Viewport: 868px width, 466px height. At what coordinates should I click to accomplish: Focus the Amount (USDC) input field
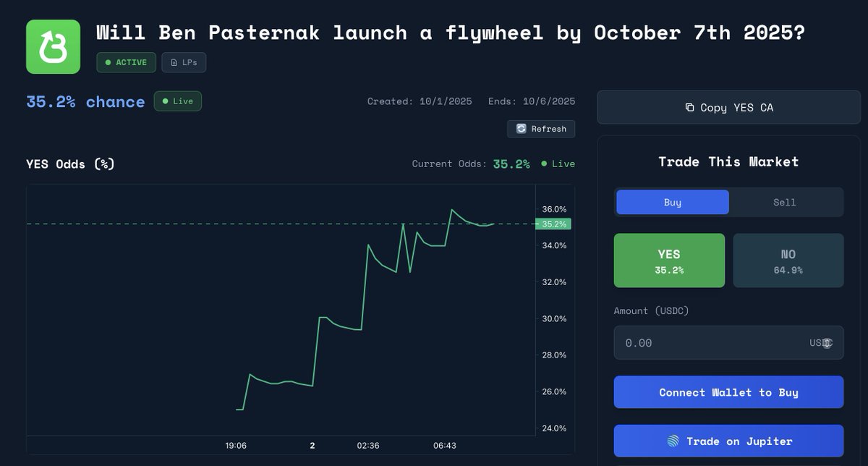click(x=728, y=343)
